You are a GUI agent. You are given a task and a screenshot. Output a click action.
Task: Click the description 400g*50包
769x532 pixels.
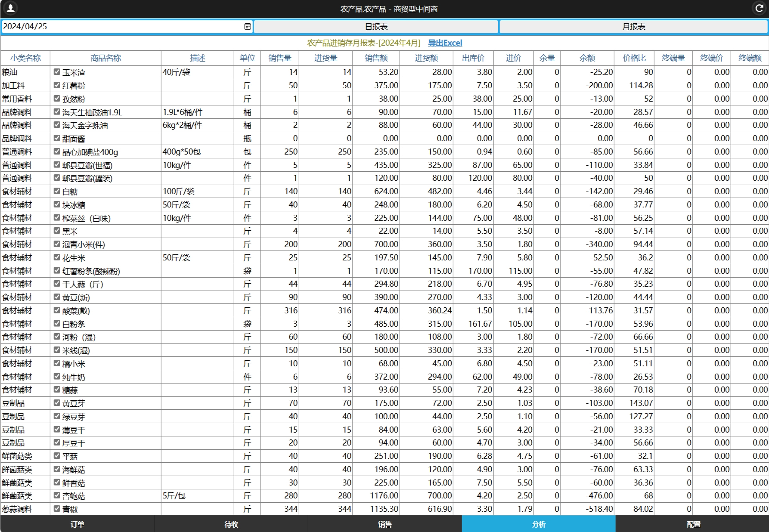tap(182, 152)
